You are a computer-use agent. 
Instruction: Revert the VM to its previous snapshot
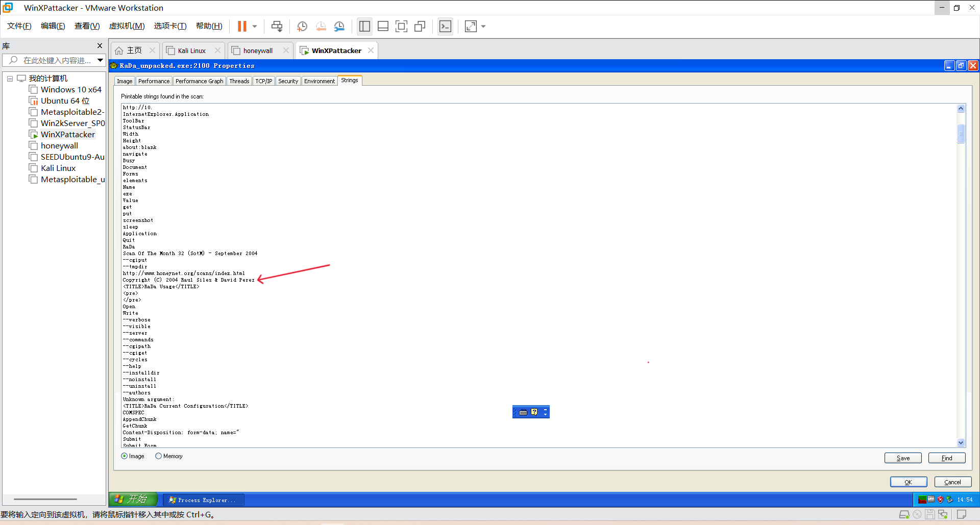click(321, 26)
